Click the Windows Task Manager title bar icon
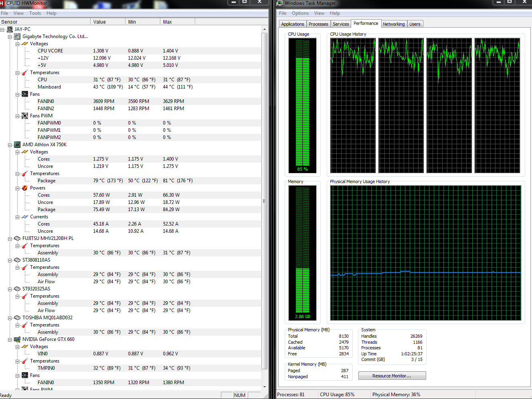Viewport: 532px width, 399px height. coord(280,3)
